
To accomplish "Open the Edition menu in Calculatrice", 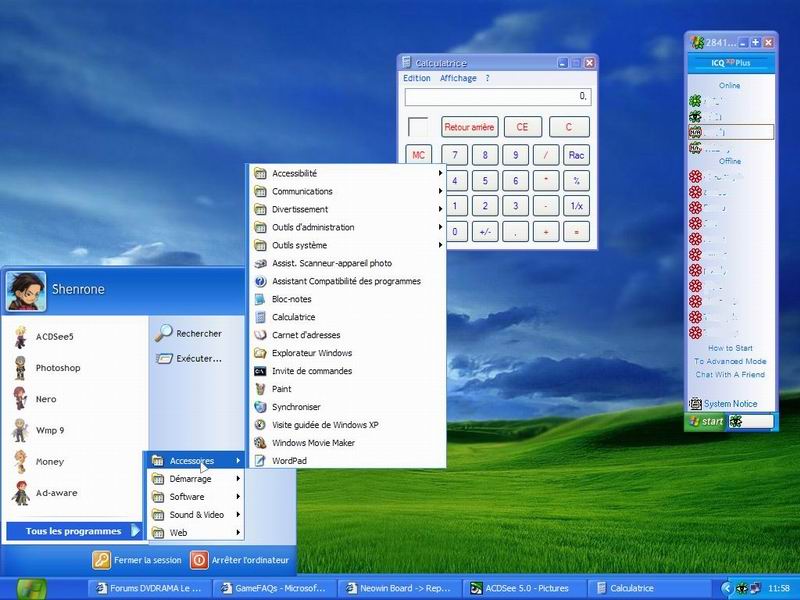I will pos(416,78).
